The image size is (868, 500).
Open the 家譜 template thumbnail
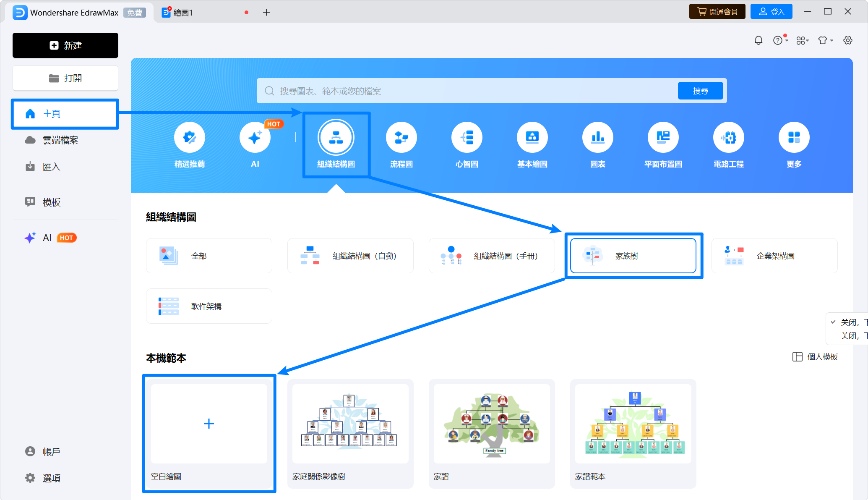click(x=492, y=424)
